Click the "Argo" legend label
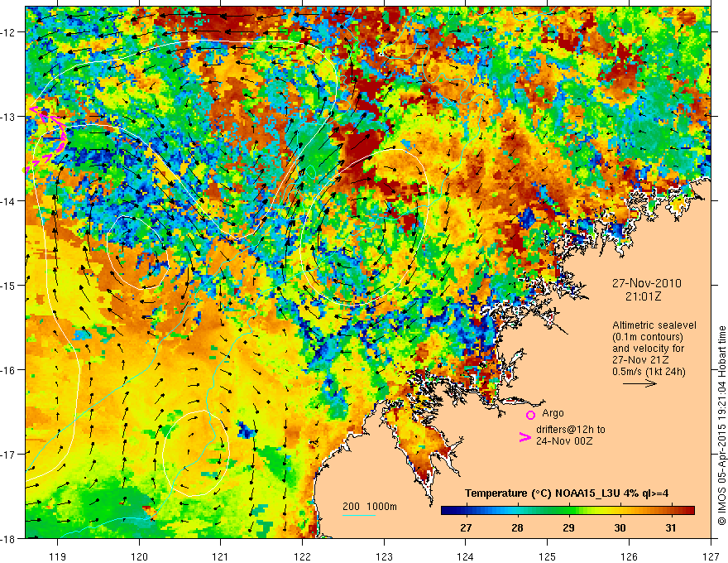Viewport: 728px width, 563px height. point(553,413)
